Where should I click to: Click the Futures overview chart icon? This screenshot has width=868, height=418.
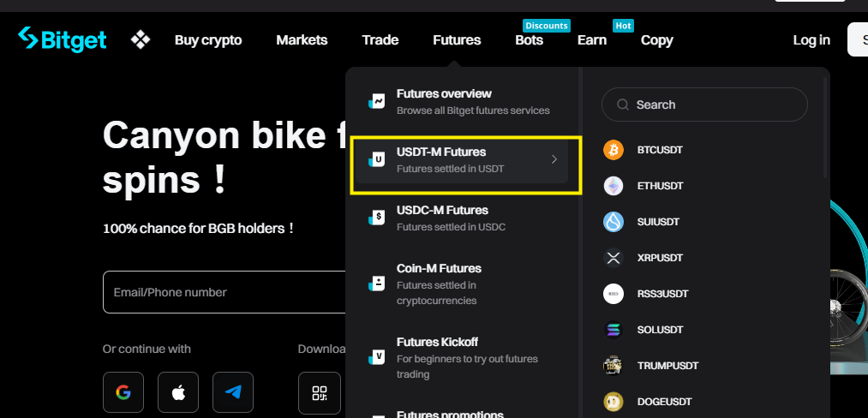click(377, 101)
